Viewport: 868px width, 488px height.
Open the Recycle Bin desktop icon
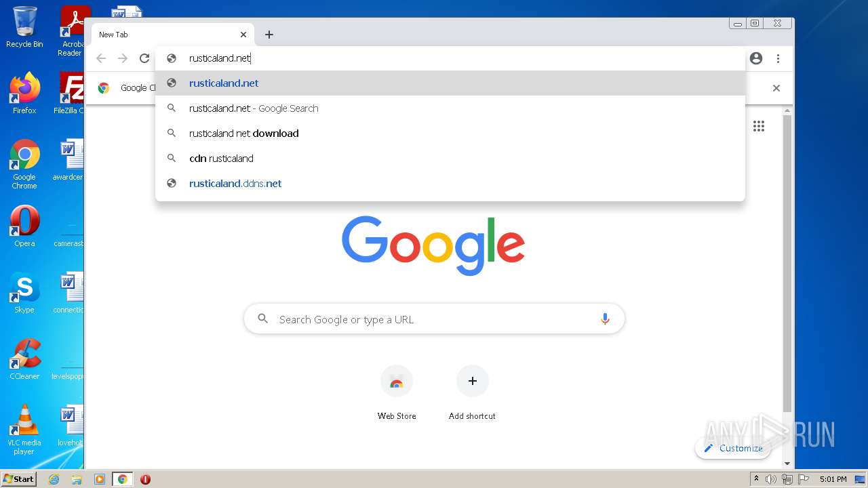(24, 27)
